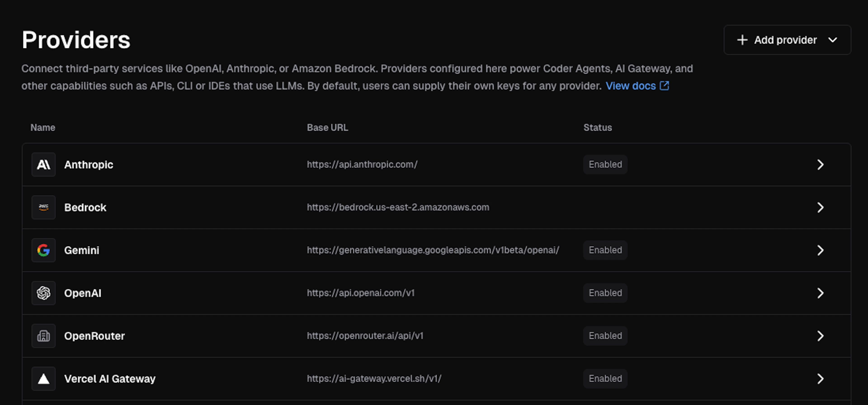Click the Enabled badge in Vercel row
This screenshot has height=405, width=868.
click(605, 378)
